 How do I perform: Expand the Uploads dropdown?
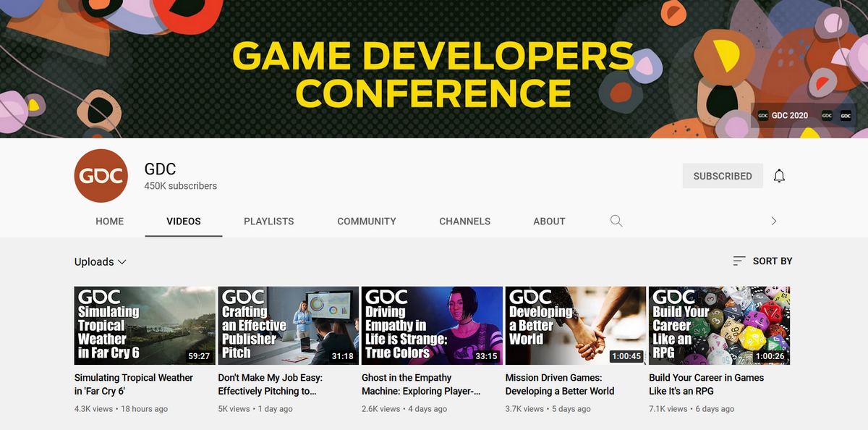tap(101, 261)
